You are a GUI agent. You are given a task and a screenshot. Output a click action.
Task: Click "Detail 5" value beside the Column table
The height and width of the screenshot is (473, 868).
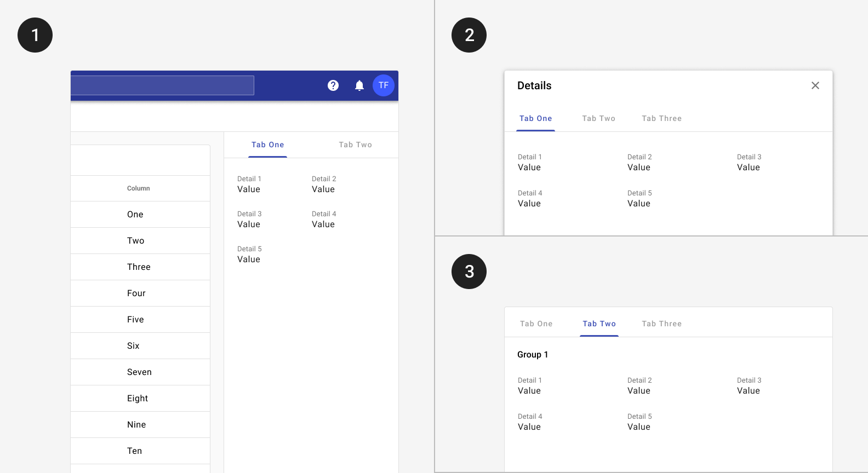point(249,259)
